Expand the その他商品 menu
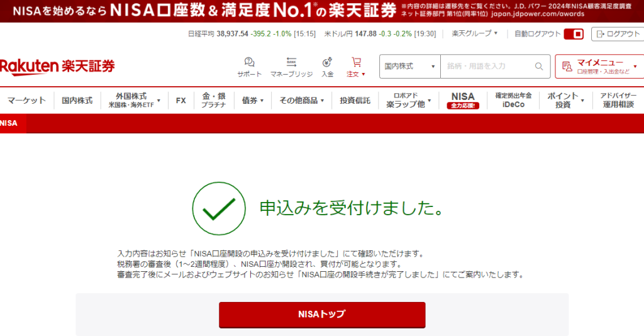The image size is (644, 336). (x=301, y=100)
